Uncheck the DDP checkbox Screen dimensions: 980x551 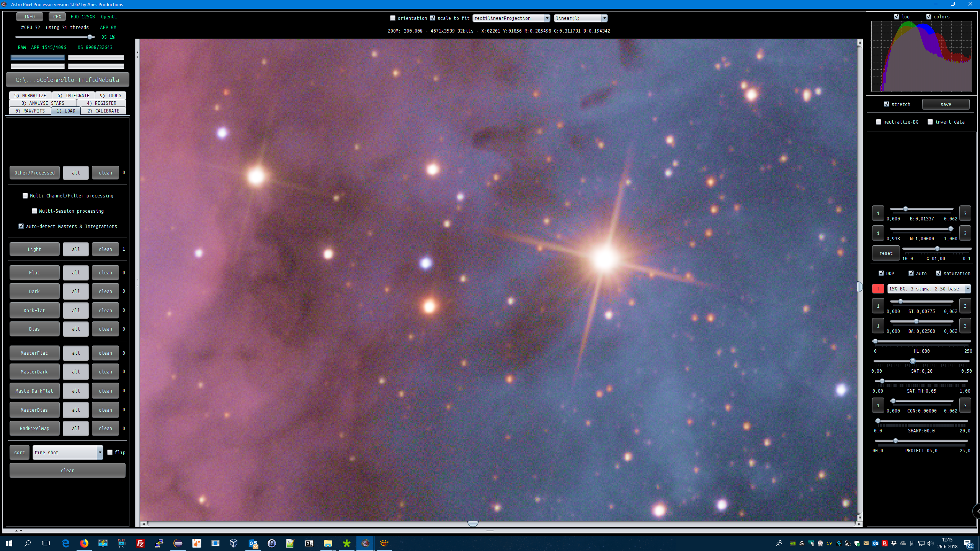click(881, 273)
